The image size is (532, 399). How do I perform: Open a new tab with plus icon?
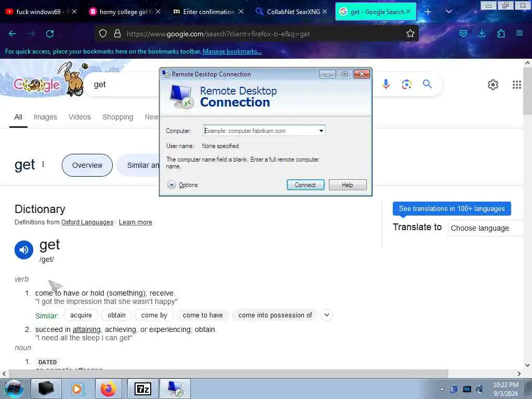click(x=428, y=12)
